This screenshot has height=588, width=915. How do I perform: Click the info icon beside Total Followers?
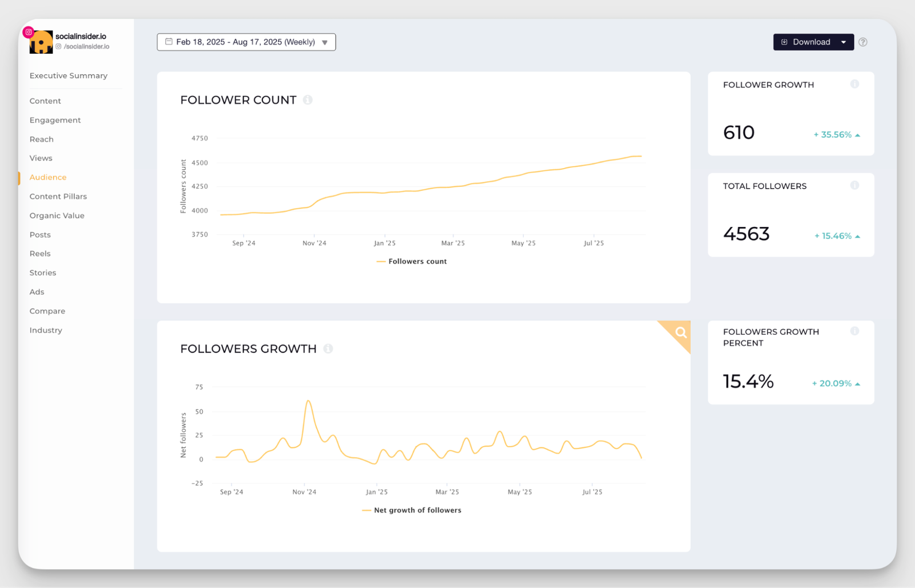pos(855,185)
